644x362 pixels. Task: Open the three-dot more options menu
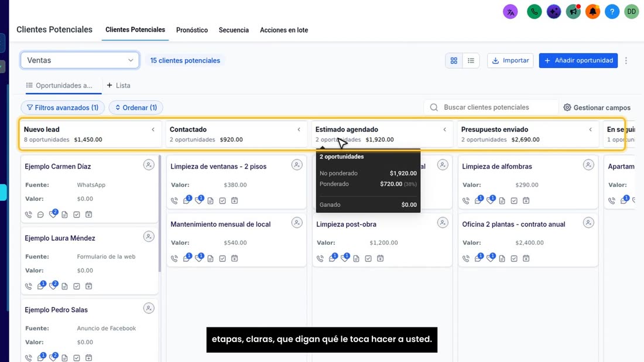(626, 60)
